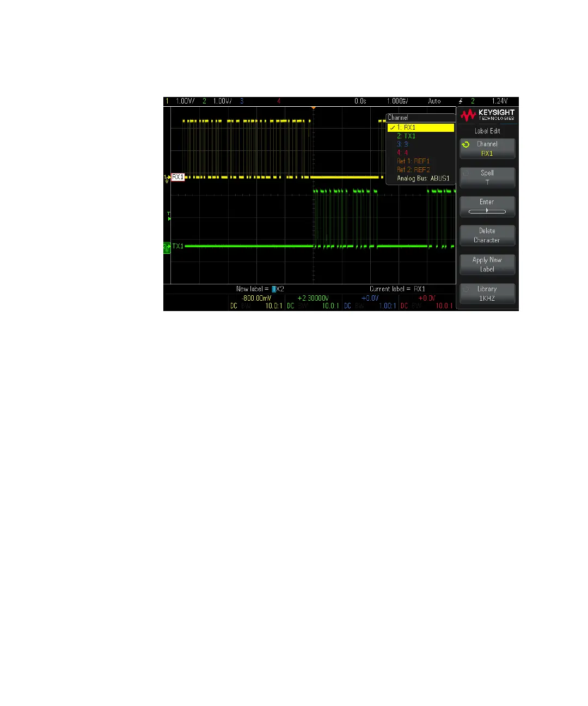Click the '0.0s' delay value

[x=360, y=101]
